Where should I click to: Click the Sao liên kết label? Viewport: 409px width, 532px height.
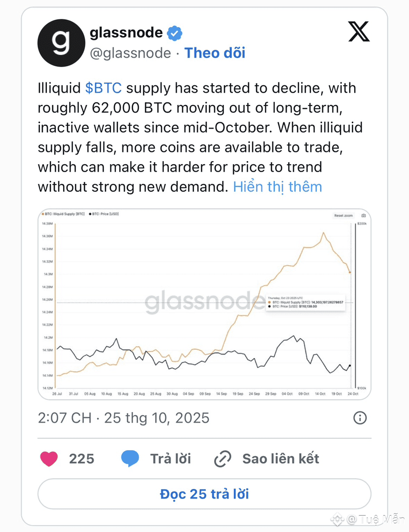[x=281, y=459]
